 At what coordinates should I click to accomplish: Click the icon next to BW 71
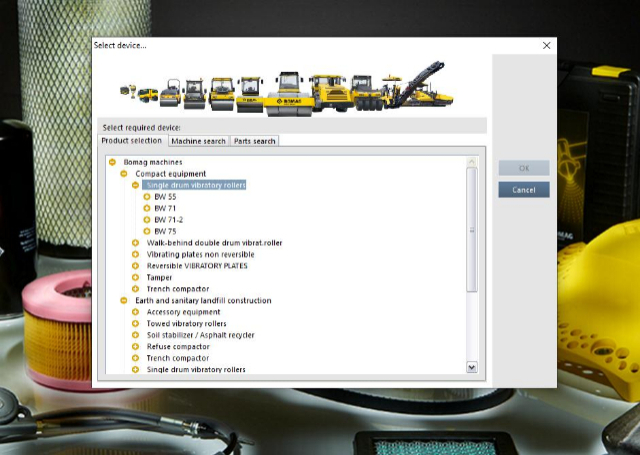(x=147, y=208)
